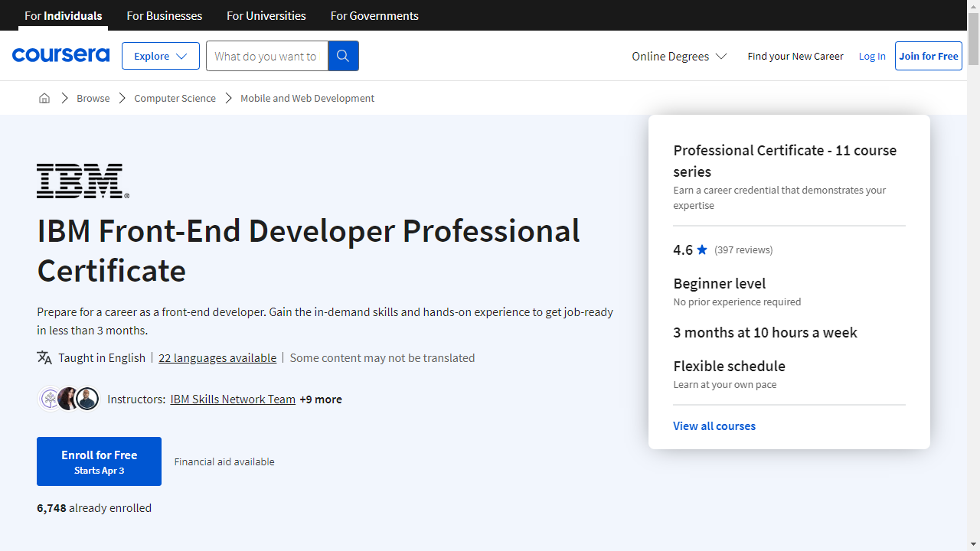980x551 pixels.
Task: Click the Coursera logo
Action: (x=60, y=55)
